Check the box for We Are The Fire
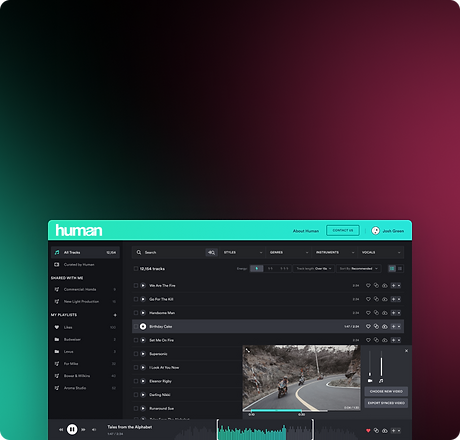The image size is (460, 440). click(x=136, y=285)
